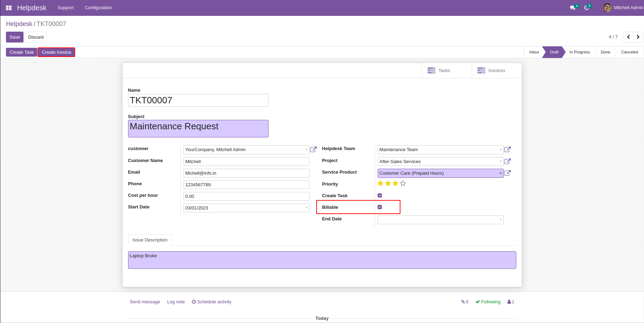The image size is (644, 323).
Task: Save the ticket form
Action: pos(15,37)
